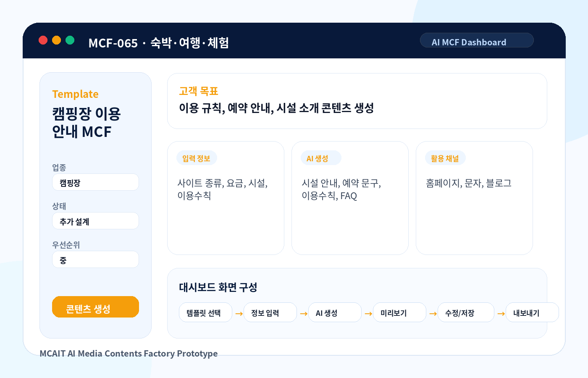Select the 우선순위 field showing 중

95,260
